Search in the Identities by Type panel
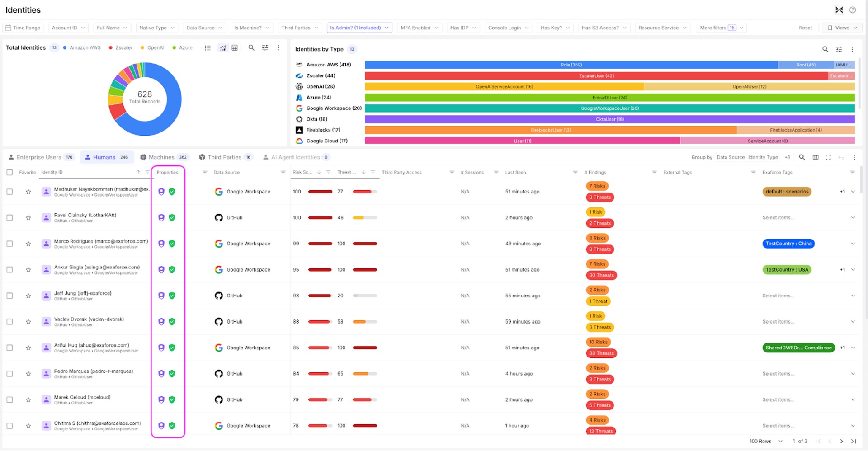The height and width of the screenshot is (451, 868). coord(825,49)
